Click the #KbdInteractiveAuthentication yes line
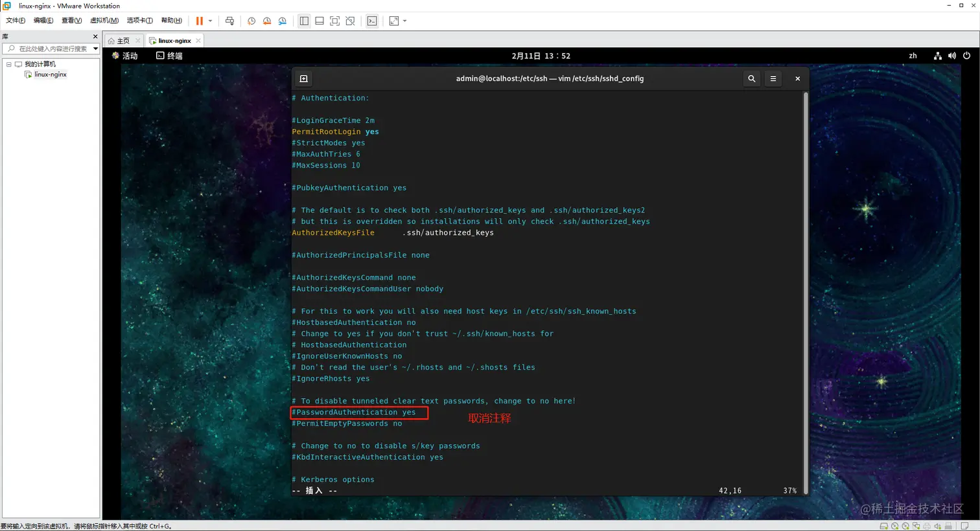Viewport: 980px width, 531px height. pyautogui.click(x=367, y=457)
